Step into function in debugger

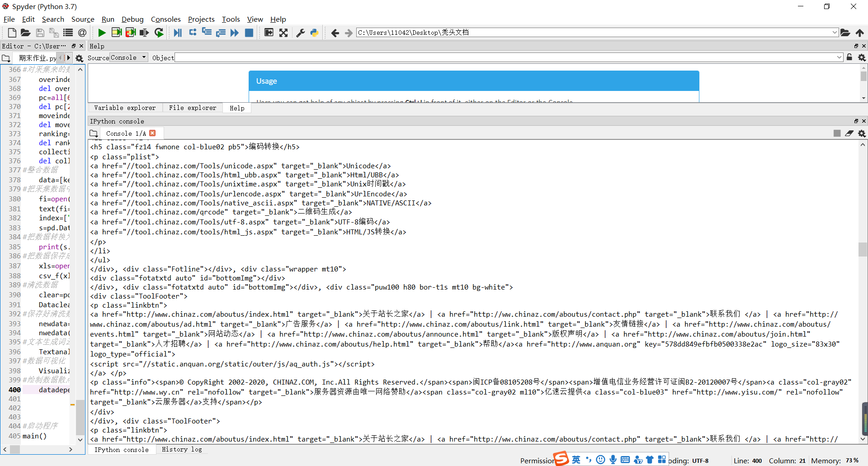click(207, 33)
